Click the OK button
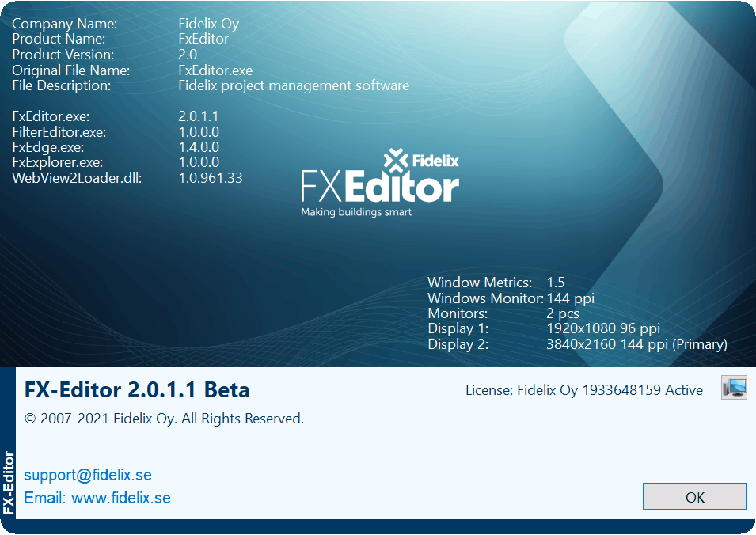The image size is (756, 535). pyautogui.click(x=695, y=496)
